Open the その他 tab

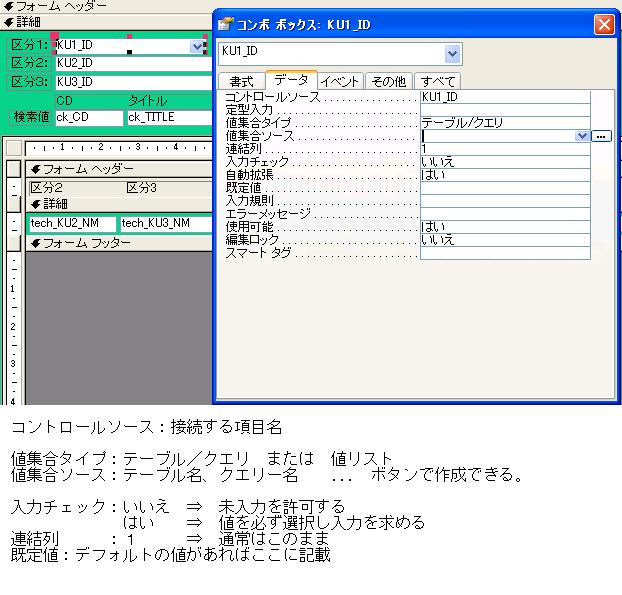388,81
